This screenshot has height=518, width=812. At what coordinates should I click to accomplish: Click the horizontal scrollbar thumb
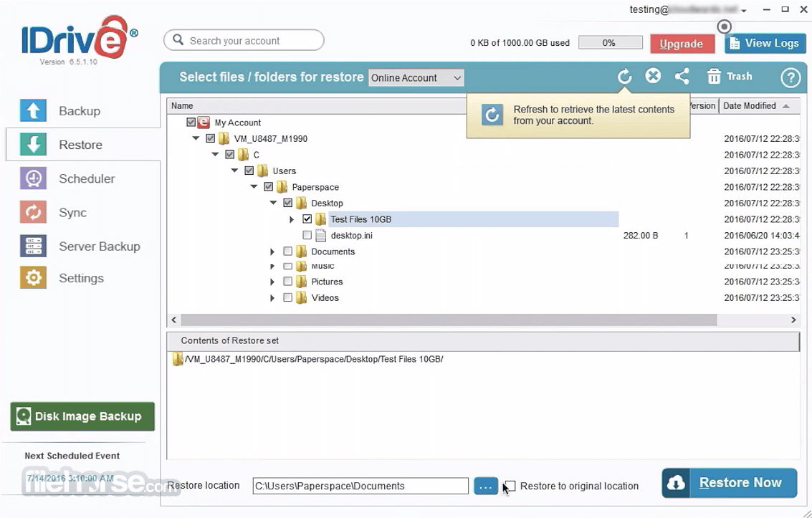coord(449,320)
